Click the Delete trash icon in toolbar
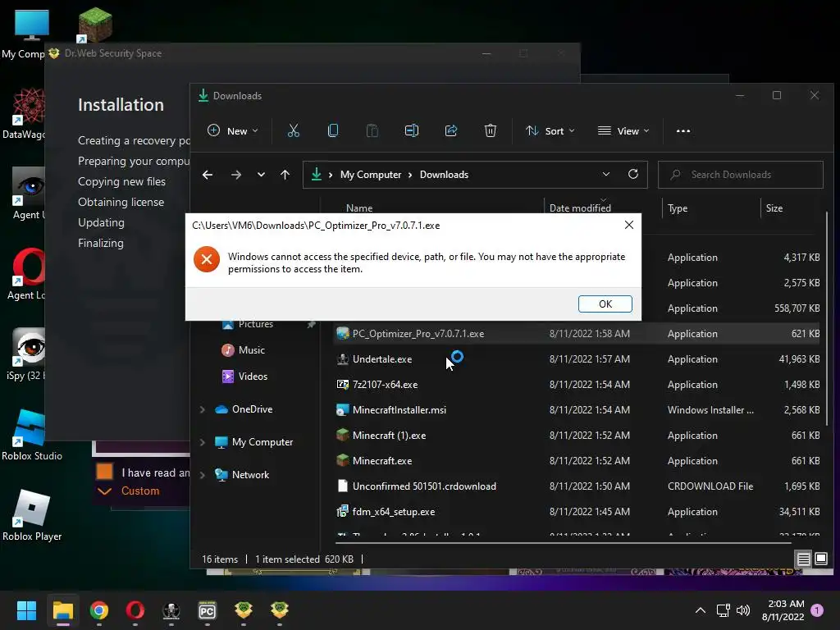The width and height of the screenshot is (840, 630). point(491,130)
